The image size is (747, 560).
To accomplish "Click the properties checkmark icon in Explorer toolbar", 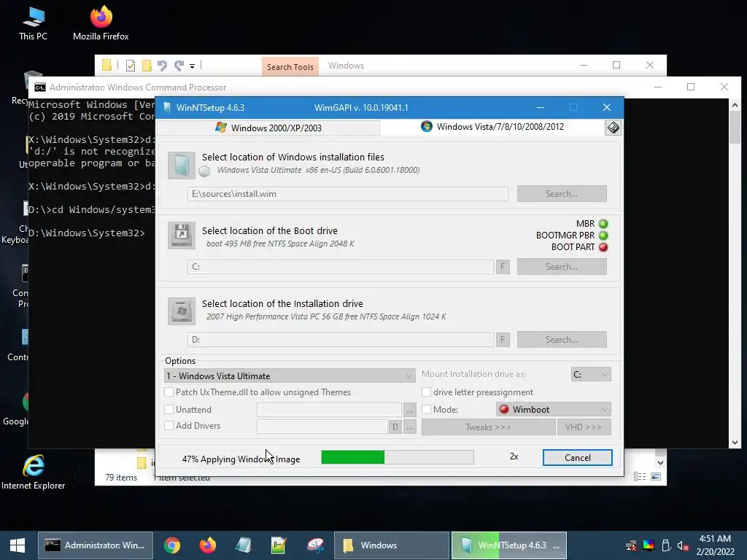I will tap(130, 66).
